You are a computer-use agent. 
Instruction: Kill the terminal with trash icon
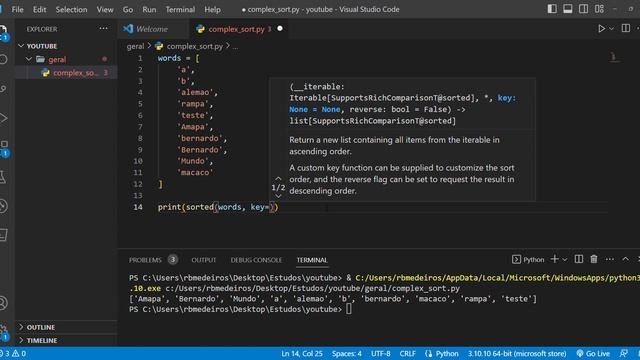594,259
